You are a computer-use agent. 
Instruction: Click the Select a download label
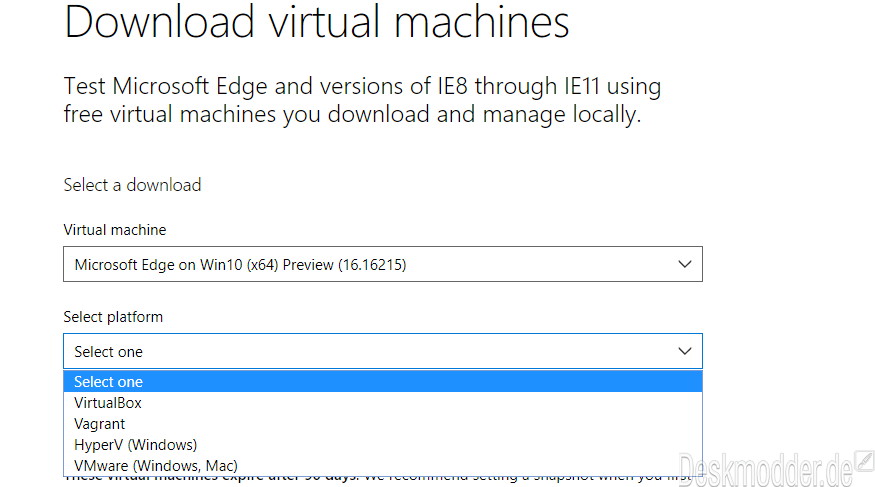pyautogui.click(x=132, y=185)
